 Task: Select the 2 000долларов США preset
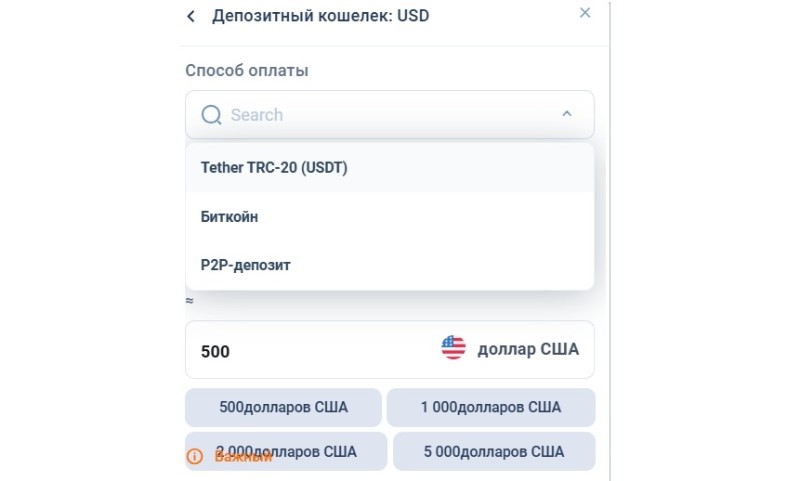pos(286,451)
